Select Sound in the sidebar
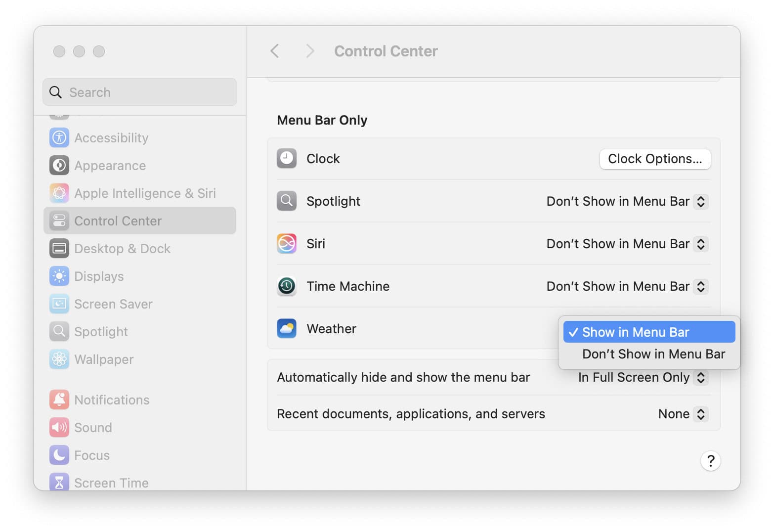This screenshot has width=774, height=532. [140, 428]
